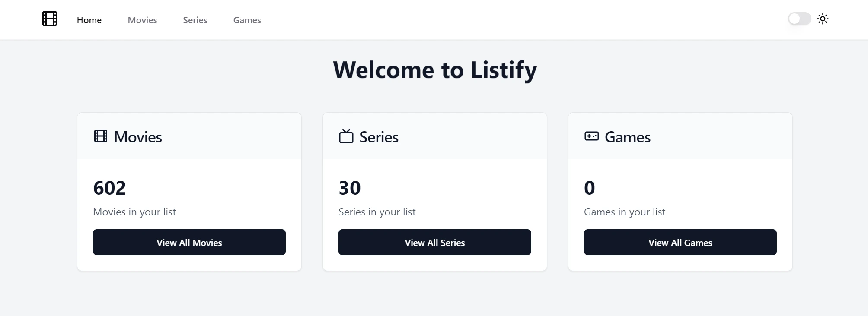Click the sun icon in the header
The image size is (868, 316).
click(x=823, y=19)
